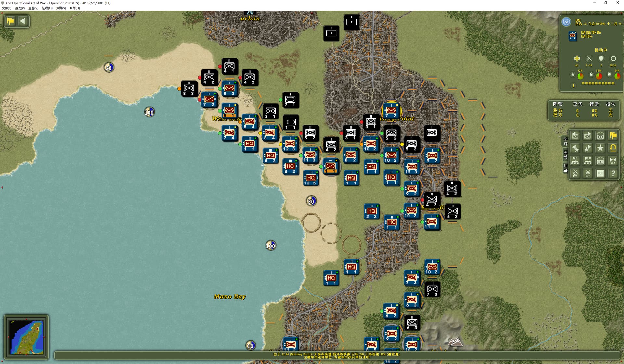The height and width of the screenshot is (364, 624).
Task: Click the shield defense stat icon
Action: pos(601,58)
